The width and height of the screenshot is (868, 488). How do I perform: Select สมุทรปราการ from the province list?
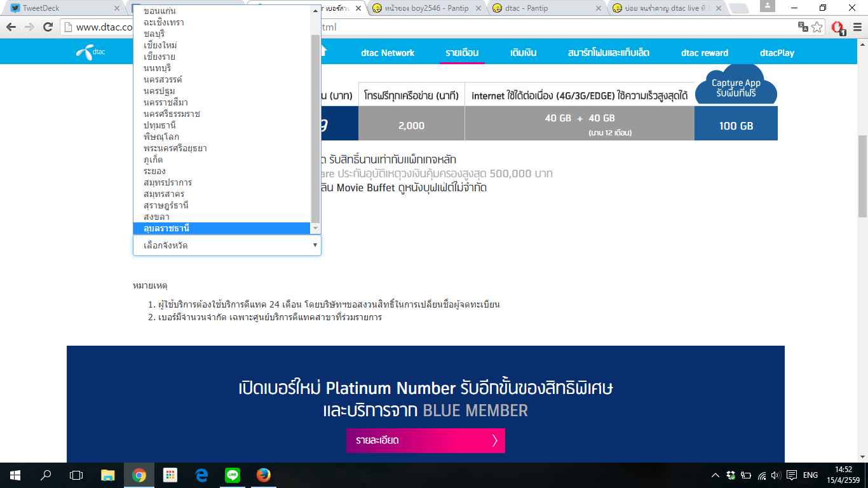(222, 182)
